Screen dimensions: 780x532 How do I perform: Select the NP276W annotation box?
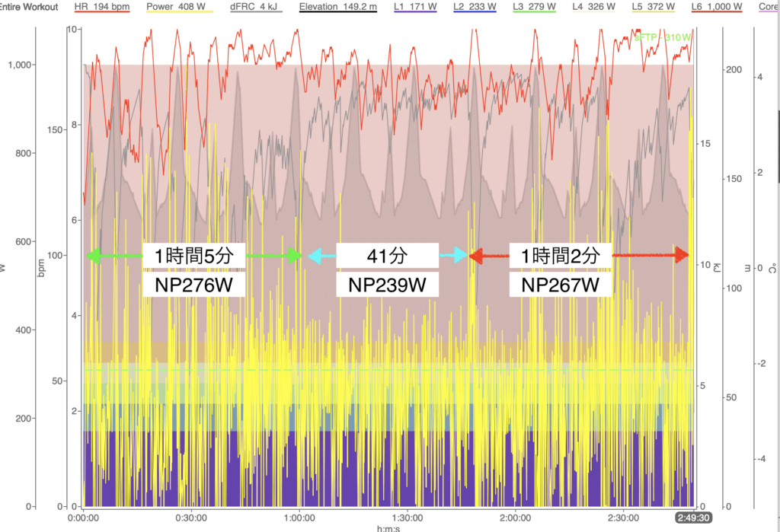point(194,285)
